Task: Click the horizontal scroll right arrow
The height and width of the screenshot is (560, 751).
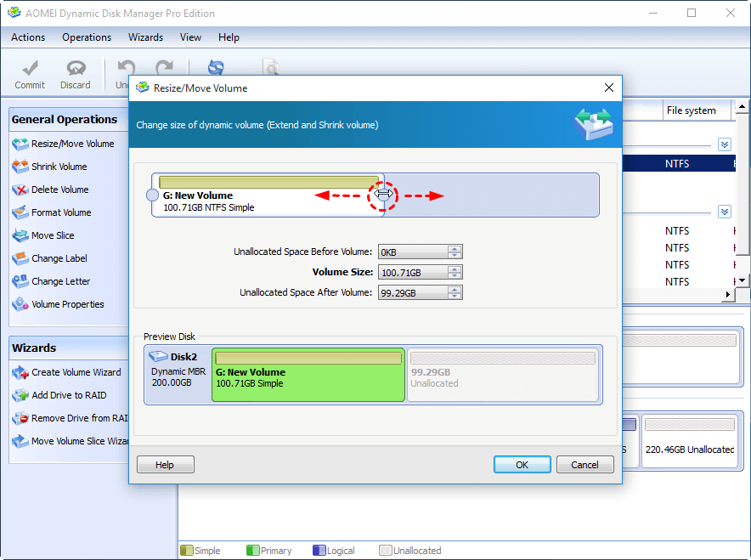Action: [x=728, y=295]
